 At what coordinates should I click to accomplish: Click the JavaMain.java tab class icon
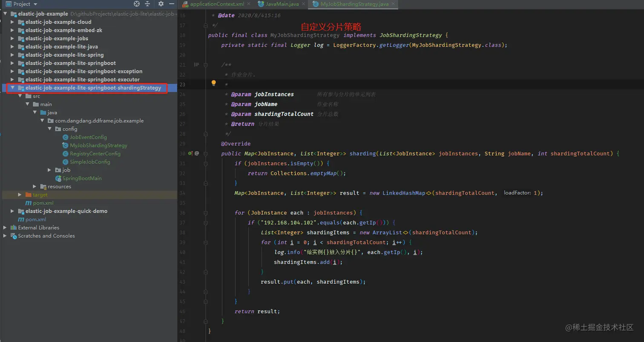[x=261, y=4]
